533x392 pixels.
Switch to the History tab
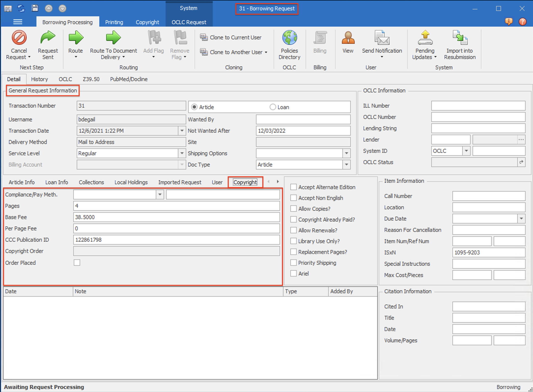coord(39,79)
